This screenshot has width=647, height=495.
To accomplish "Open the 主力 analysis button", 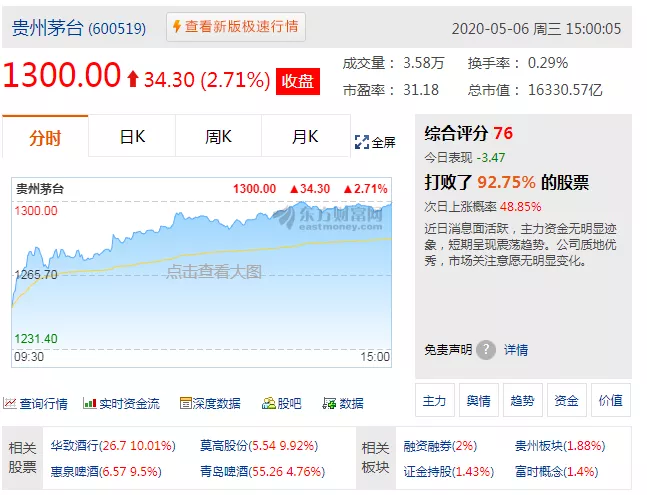I will pyautogui.click(x=434, y=400).
